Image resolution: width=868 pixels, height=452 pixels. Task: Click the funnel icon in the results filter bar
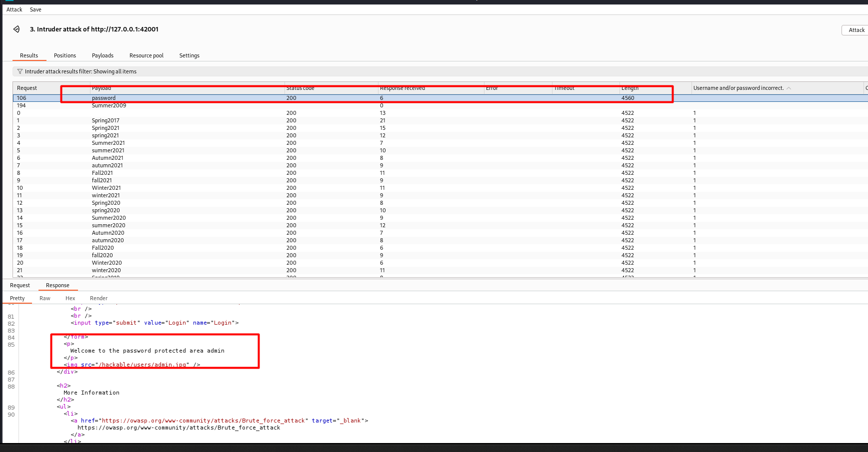[x=20, y=71]
